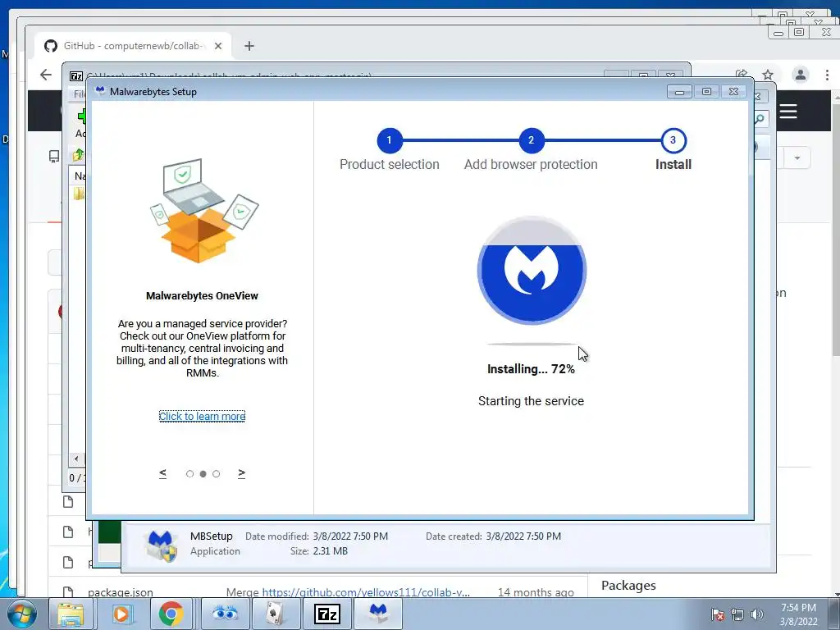This screenshot has height=630, width=840.
Task: Go to next slide with '>' arrow
Action: [242, 473]
